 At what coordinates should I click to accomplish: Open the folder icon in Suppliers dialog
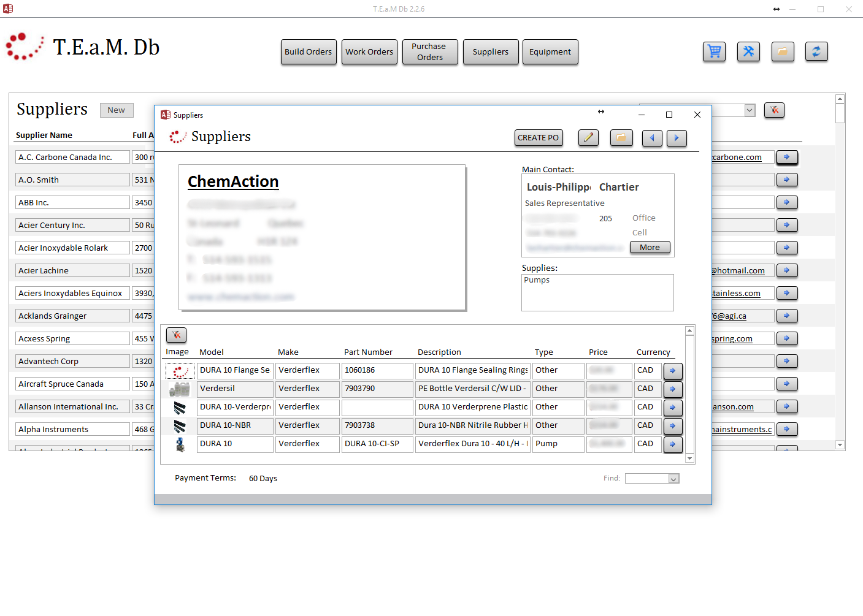621,138
